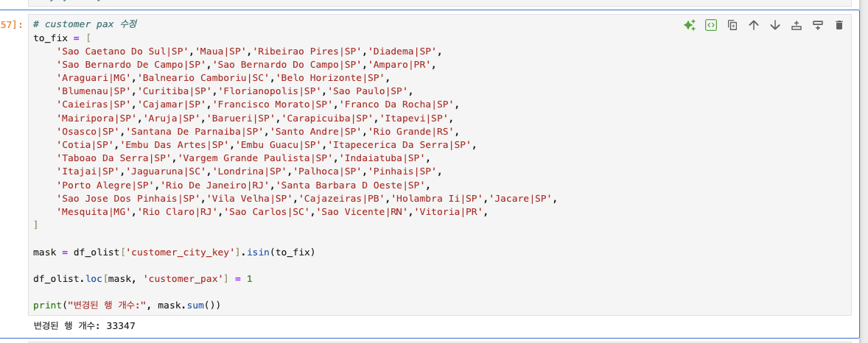
Task: Click the 'customer_pax' assignment line
Action: [x=143, y=279]
